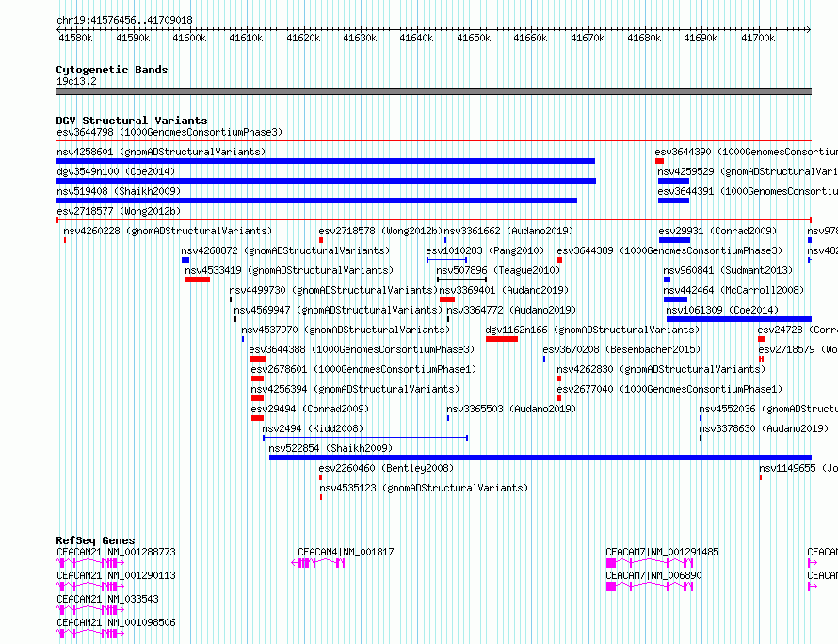Screen dimensions: 838x644
Task: Select the RefSeq Genes track title
Action: 95,540
